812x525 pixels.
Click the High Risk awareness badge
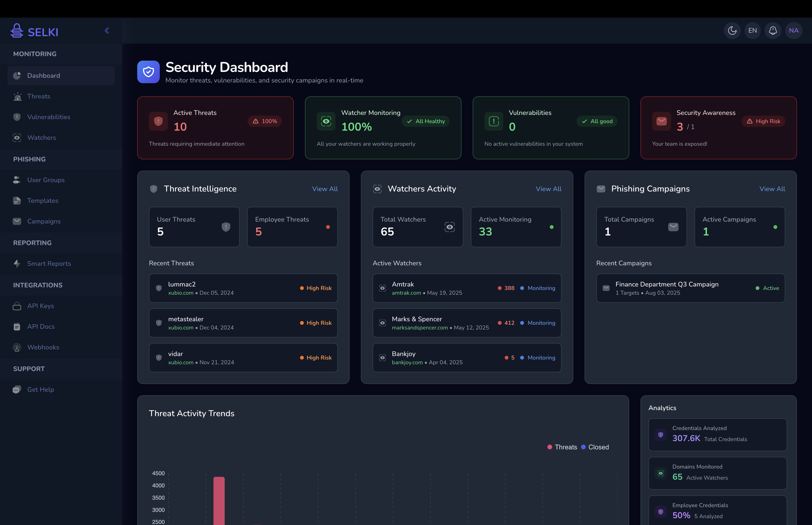(763, 121)
